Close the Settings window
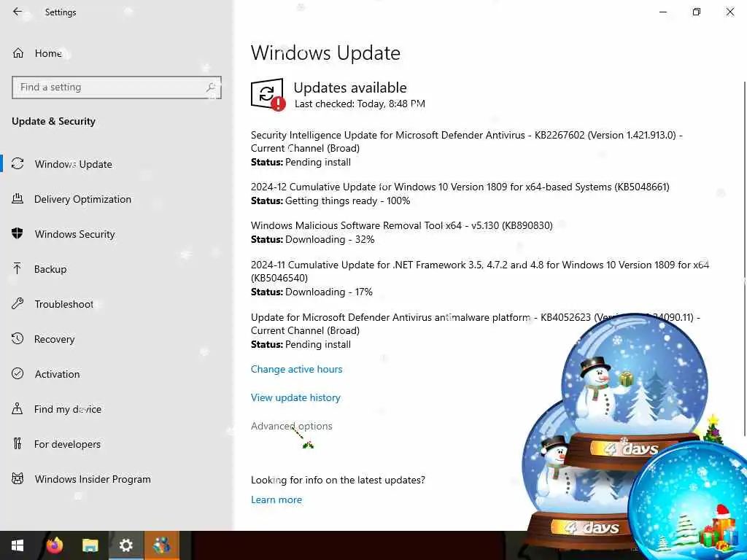 pyautogui.click(x=729, y=12)
